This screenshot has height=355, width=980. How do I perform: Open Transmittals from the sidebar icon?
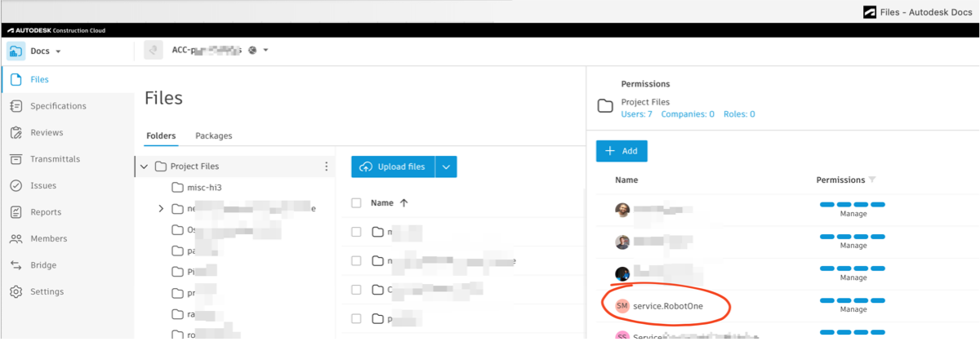pos(16,159)
